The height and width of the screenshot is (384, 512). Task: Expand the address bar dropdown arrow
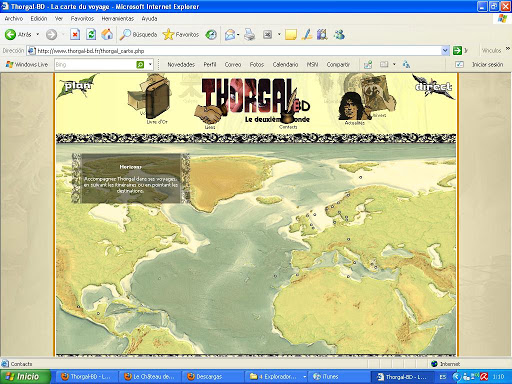coord(445,51)
